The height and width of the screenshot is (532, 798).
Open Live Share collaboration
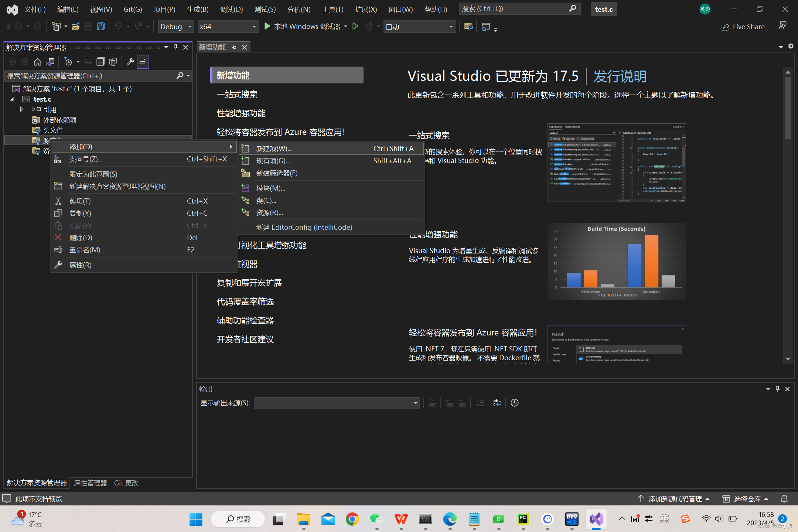click(743, 26)
